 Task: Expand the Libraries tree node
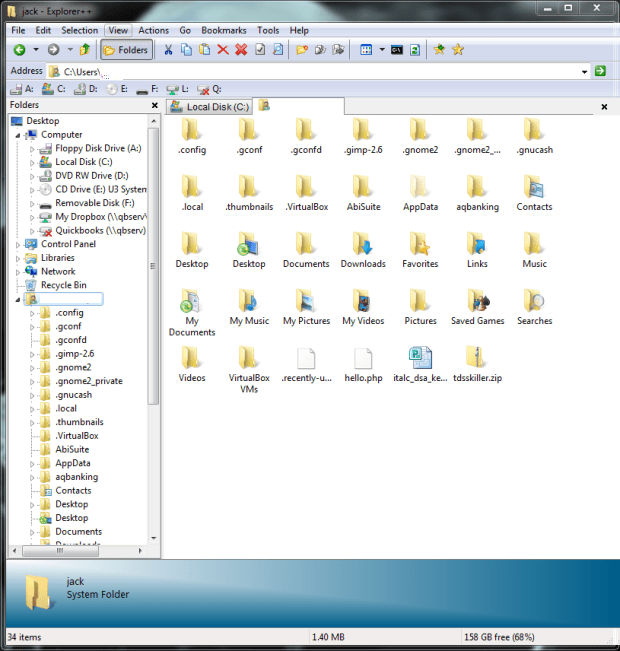pyautogui.click(x=17, y=259)
